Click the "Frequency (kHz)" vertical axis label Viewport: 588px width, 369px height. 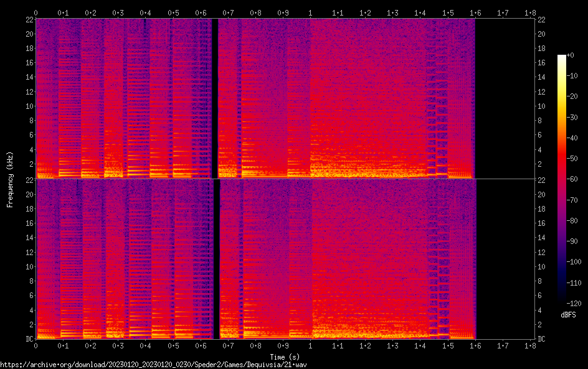tap(10, 179)
